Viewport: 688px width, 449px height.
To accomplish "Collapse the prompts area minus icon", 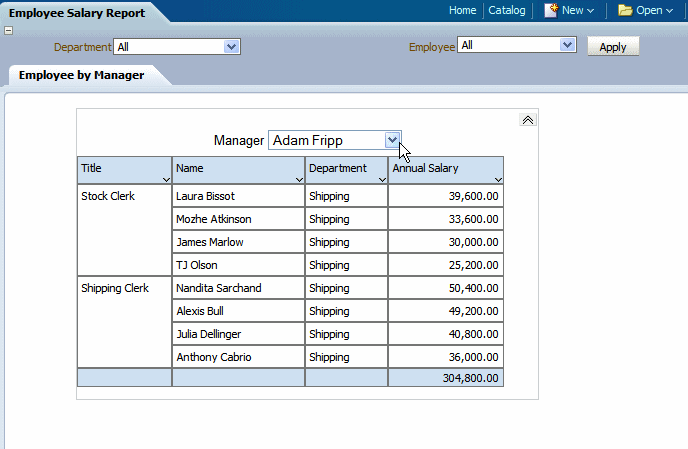I will [9, 30].
